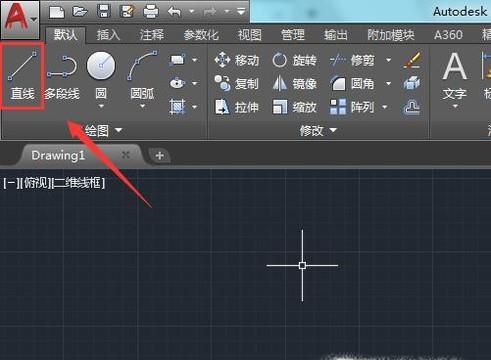Expand the 修改 panel title
This screenshot has width=491, height=360.
coord(318,131)
